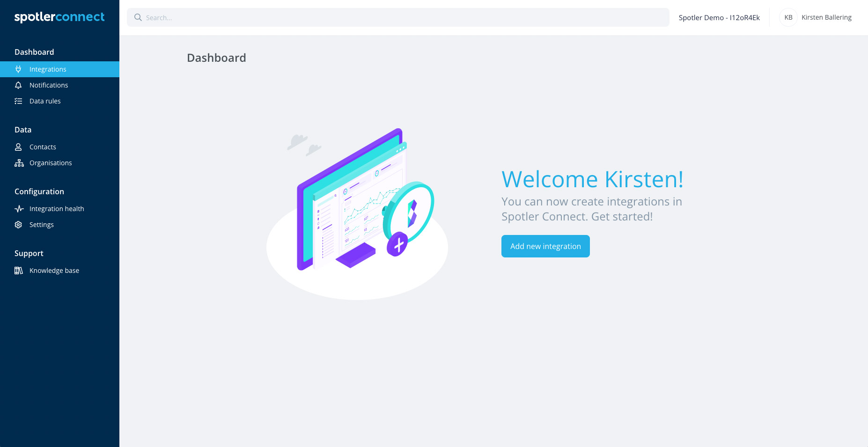The height and width of the screenshot is (447, 868).
Task: Click the dashboard monitor illustration
Action: (357, 213)
